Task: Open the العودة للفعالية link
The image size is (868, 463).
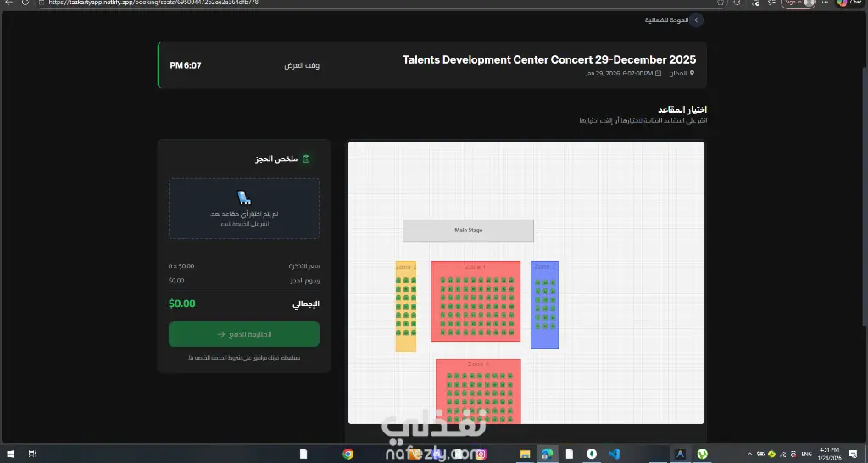Action: (666, 20)
